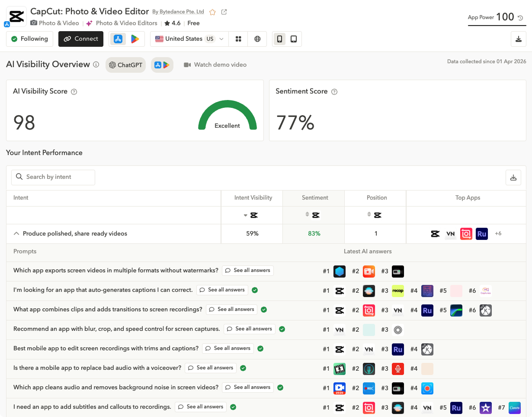
Task: Click help icon next to AI Visibility Score
Action: tap(74, 92)
